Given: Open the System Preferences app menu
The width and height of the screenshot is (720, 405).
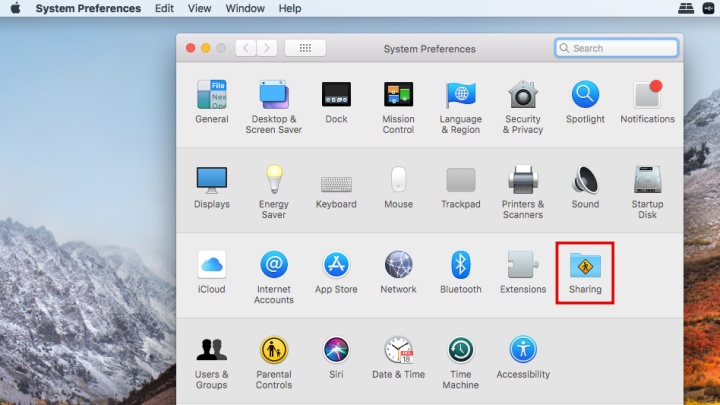Looking at the screenshot, I should pyautogui.click(x=88, y=8).
